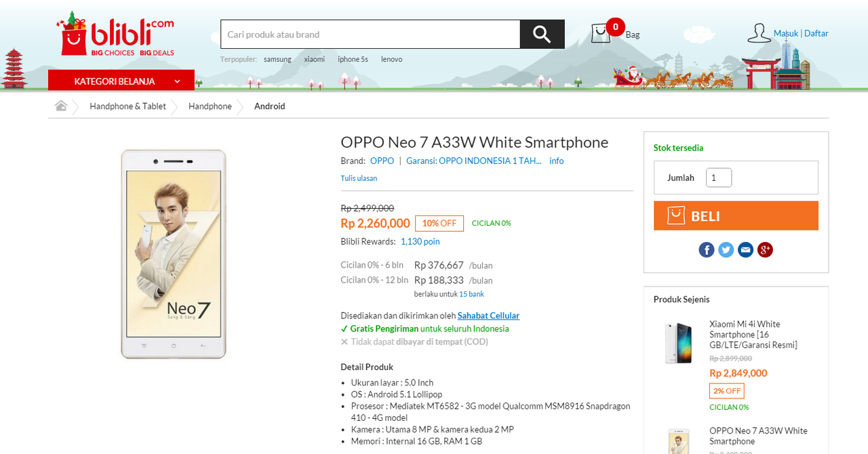Click the product title heading
Screen dimensions: 868x454
pos(475,142)
